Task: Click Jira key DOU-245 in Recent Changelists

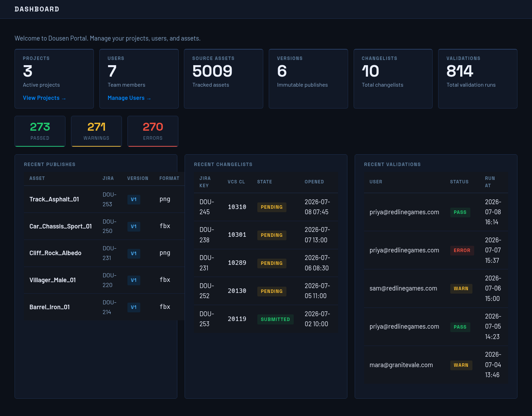Action: tap(207, 207)
